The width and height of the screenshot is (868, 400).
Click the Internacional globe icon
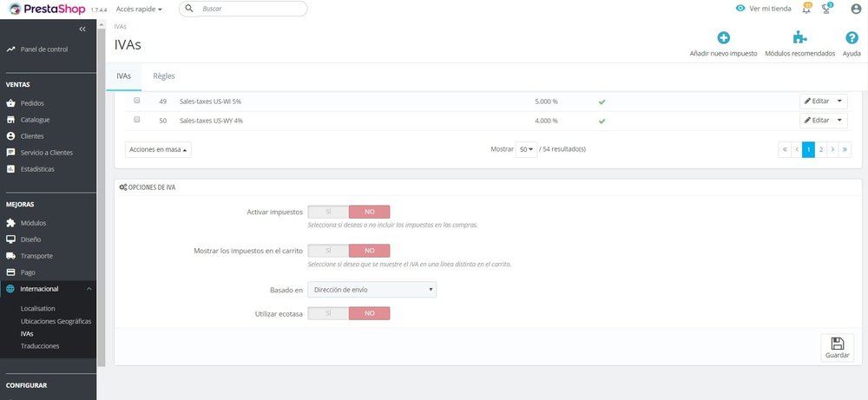coord(10,289)
